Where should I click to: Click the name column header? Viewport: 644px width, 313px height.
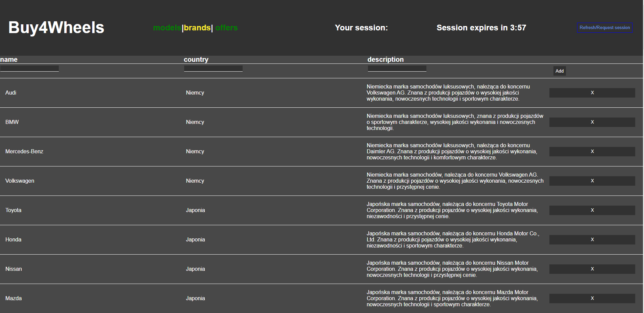click(x=9, y=59)
